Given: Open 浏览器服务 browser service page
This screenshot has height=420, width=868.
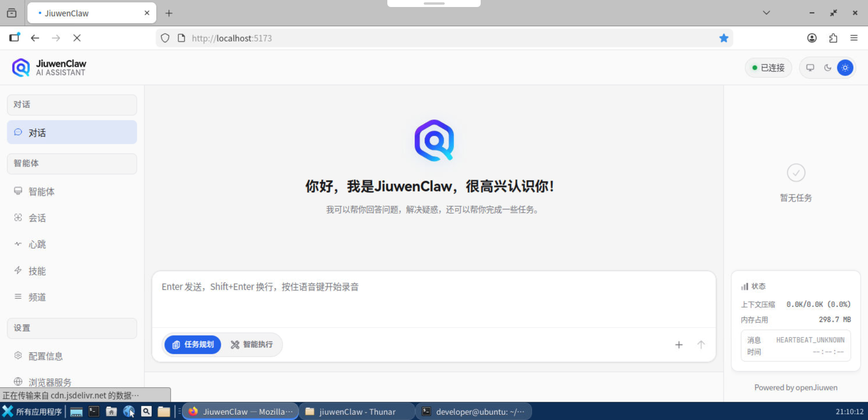Looking at the screenshot, I should point(72,382).
